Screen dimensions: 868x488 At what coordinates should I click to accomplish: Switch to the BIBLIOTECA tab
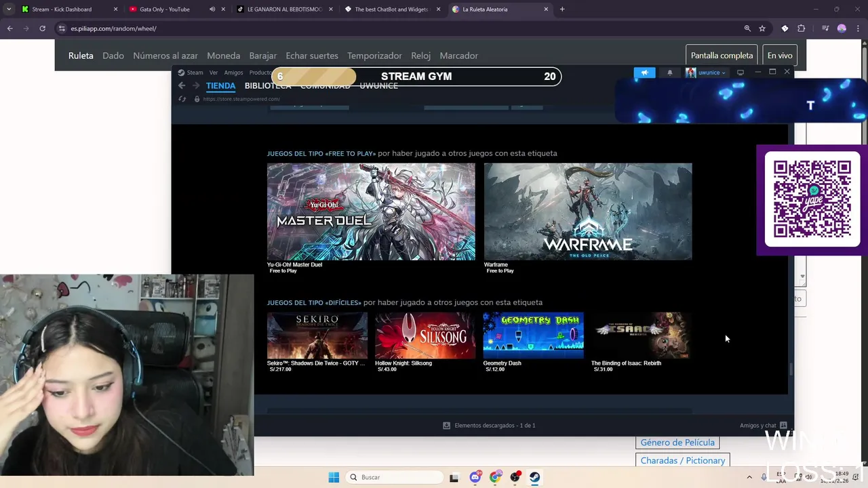(x=268, y=86)
